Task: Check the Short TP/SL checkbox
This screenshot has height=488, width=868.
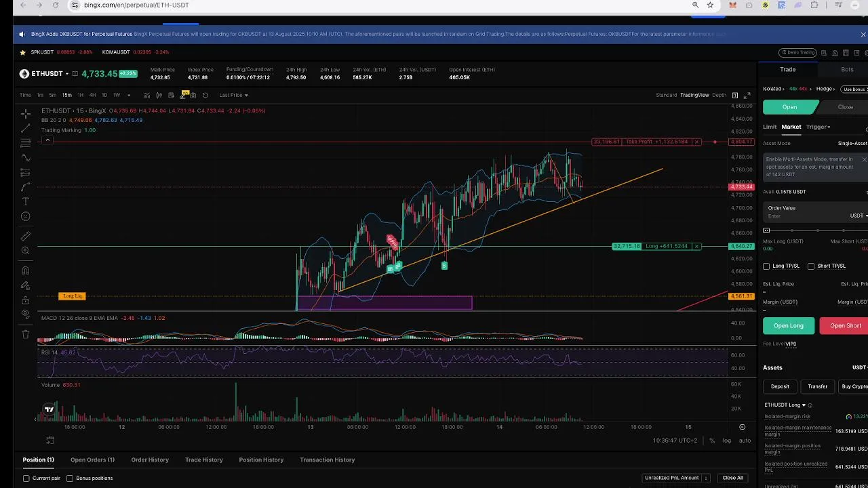Action: coord(810,266)
